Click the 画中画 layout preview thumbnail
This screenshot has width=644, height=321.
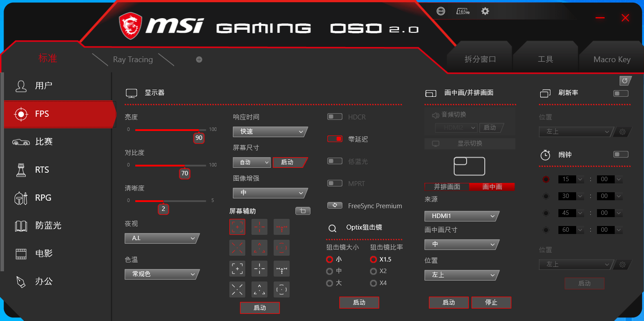point(469,166)
